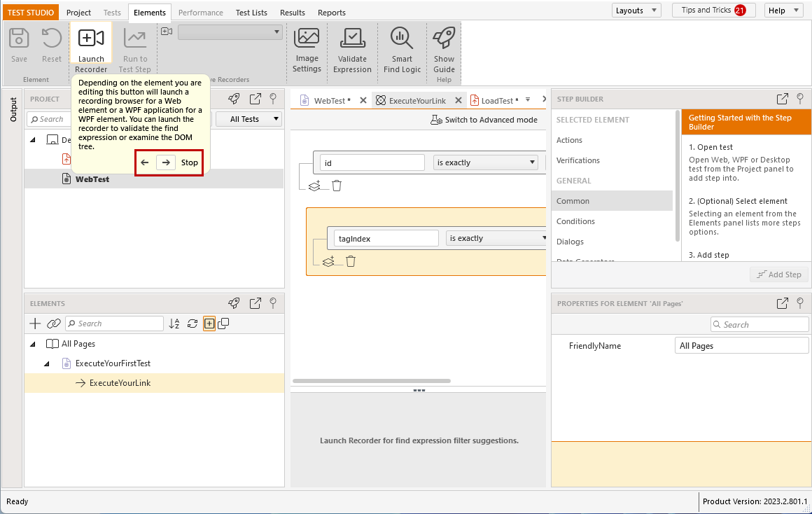
Task: Click the small recorder camera icon beside the ribbon combo box
Action: click(167, 32)
